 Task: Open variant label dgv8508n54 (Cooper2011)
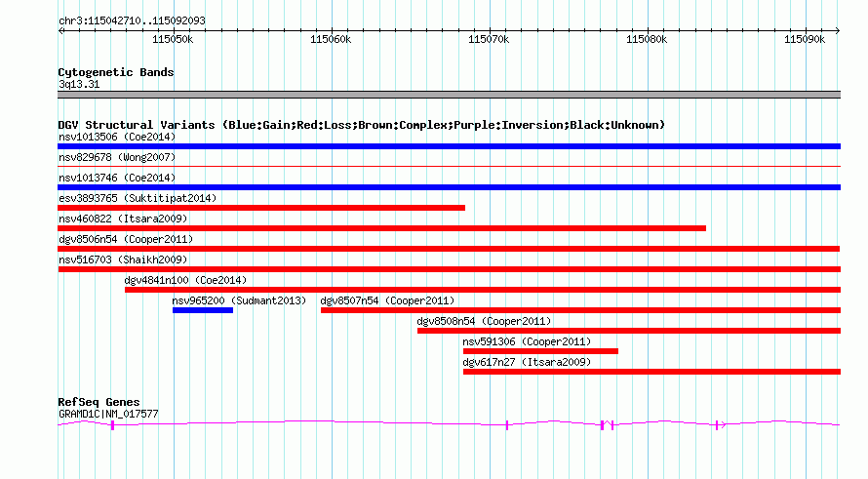[484, 321]
